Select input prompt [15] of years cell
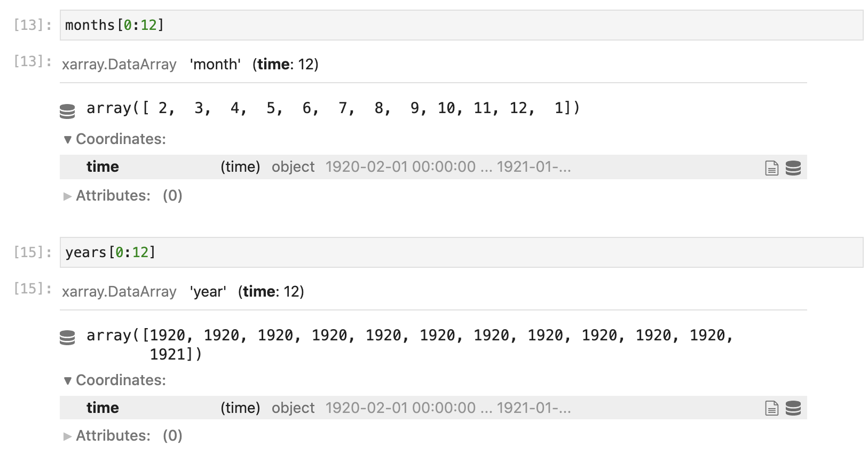868x462 pixels. pyautogui.click(x=33, y=252)
